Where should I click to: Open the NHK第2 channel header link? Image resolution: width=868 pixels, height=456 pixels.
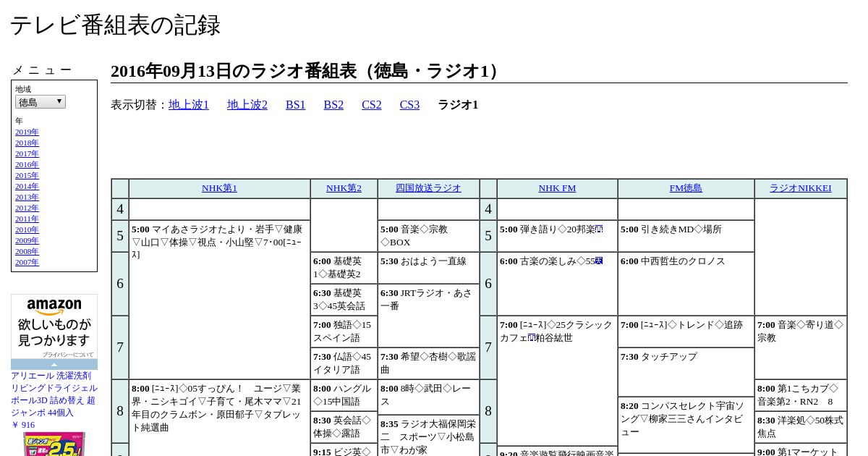coord(344,188)
